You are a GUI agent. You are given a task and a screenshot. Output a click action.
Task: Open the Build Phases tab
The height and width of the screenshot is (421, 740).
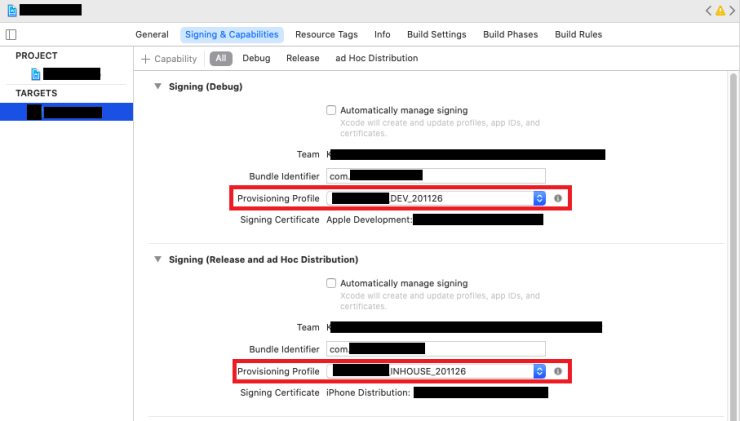pyautogui.click(x=510, y=34)
